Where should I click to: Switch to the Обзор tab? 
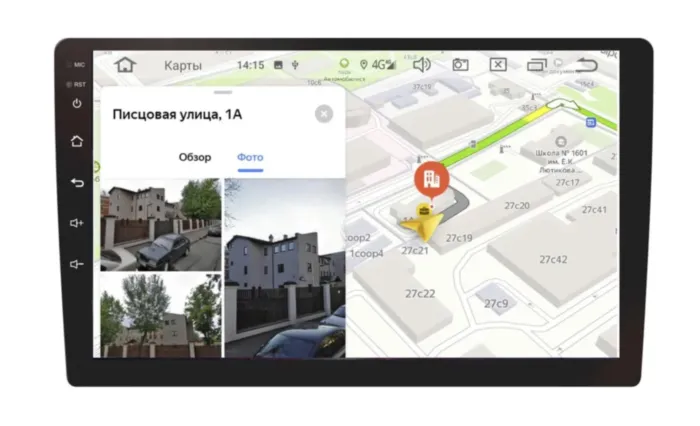[x=195, y=157]
